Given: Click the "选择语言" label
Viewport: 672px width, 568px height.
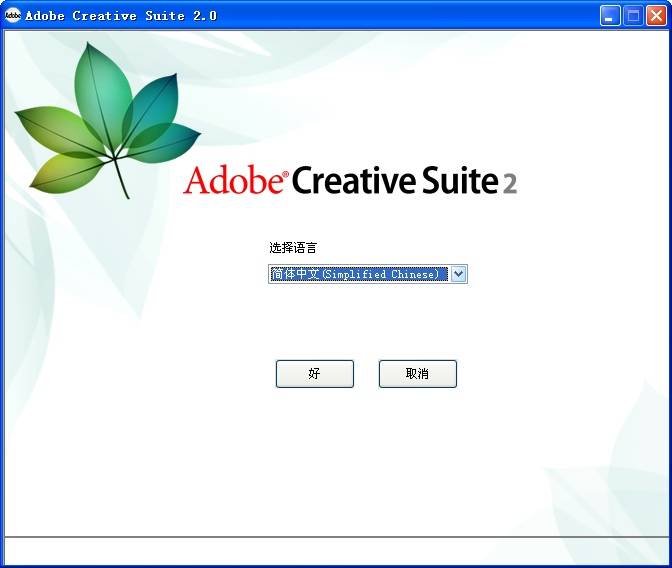Looking at the screenshot, I should point(292,248).
